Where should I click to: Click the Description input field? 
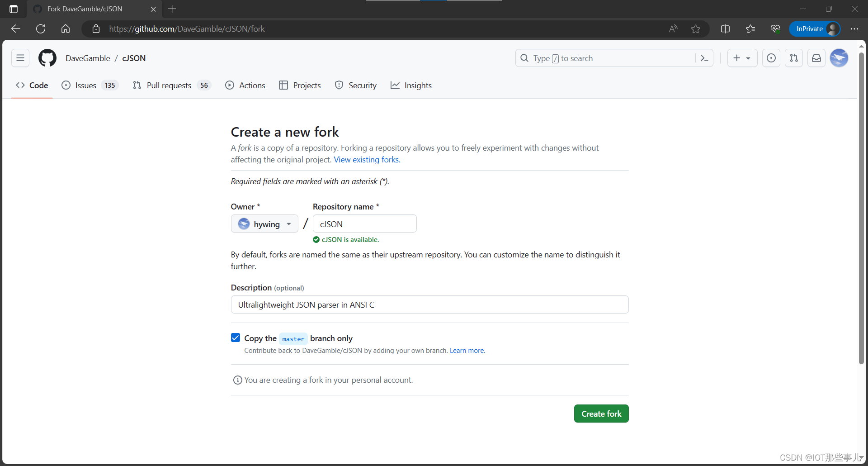430,304
